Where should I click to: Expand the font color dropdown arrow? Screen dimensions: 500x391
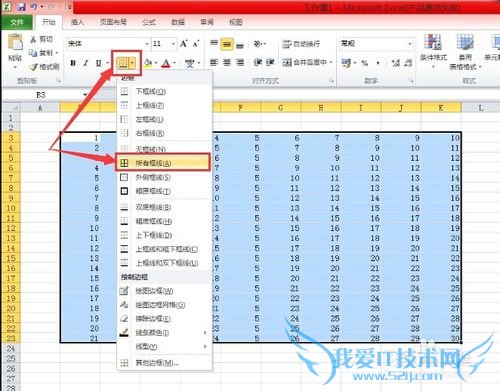pos(174,63)
